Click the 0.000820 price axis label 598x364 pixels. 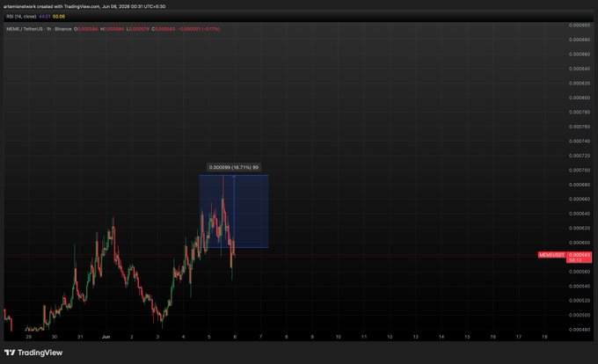[580, 84]
